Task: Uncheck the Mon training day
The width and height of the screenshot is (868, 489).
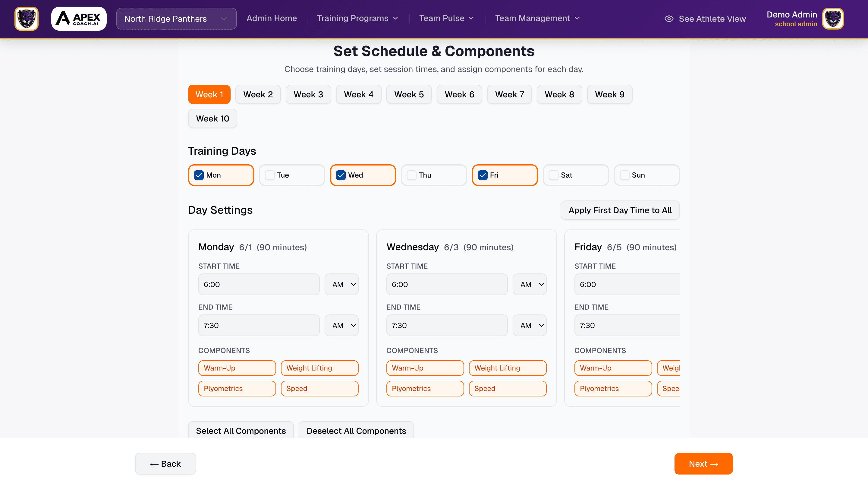Action: (x=199, y=175)
